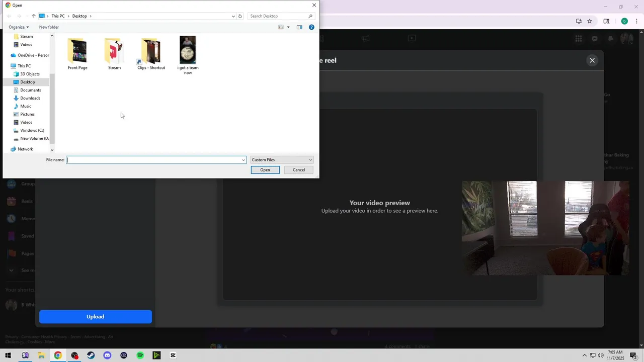
Task: Open the Chrome profile avatar
Action: [624, 21]
